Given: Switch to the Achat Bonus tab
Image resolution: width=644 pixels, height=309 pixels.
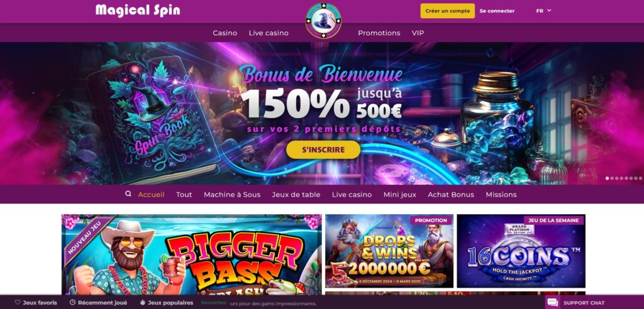Looking at the screenshot, I should [451, 195].
